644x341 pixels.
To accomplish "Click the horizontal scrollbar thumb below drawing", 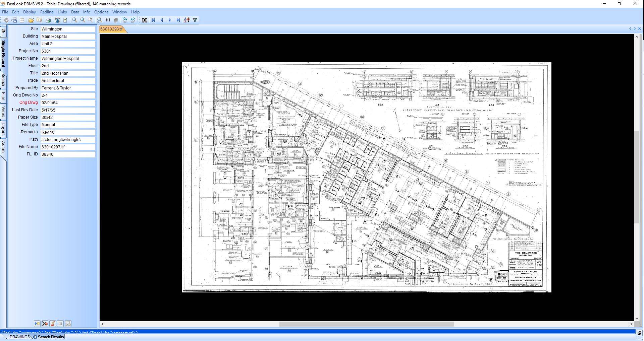I will 366,324.
